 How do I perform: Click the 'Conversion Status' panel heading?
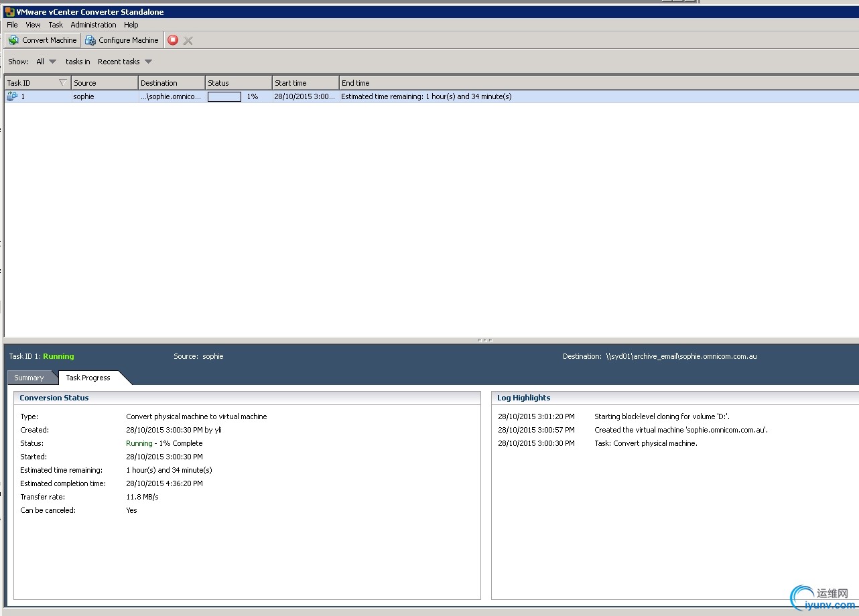pos(54,398)
